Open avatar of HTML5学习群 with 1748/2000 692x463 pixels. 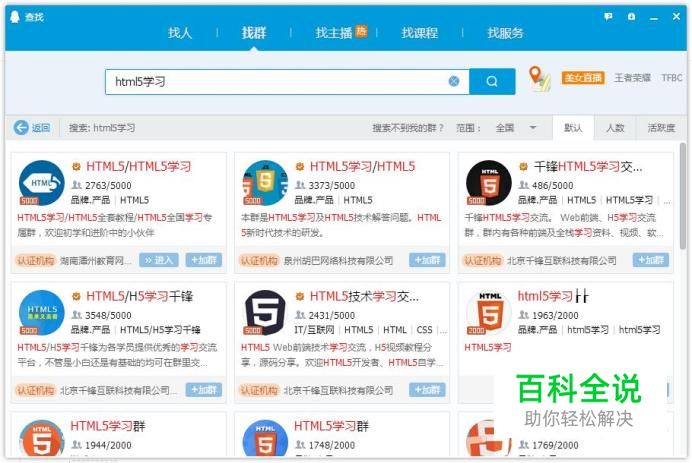[x=265, y=438]
